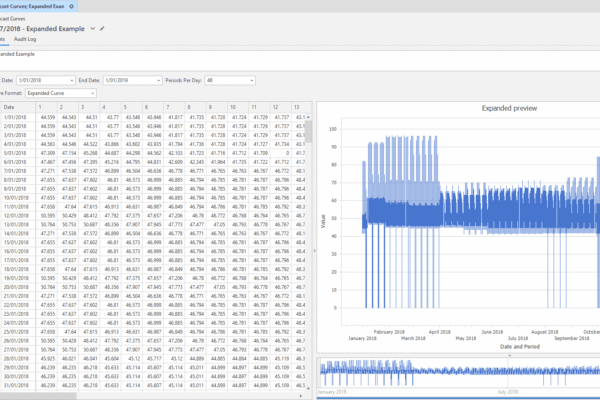The image size is (600, 400).
Task: Click the chart range selector overview strip
Action: coord(460,372)
